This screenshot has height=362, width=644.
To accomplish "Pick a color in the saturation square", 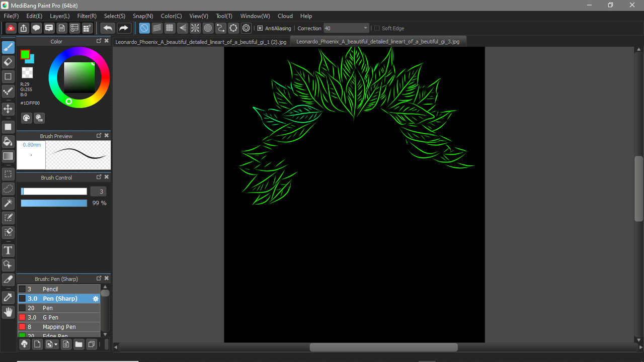I will pyautogui.click(x=79, y=77).
